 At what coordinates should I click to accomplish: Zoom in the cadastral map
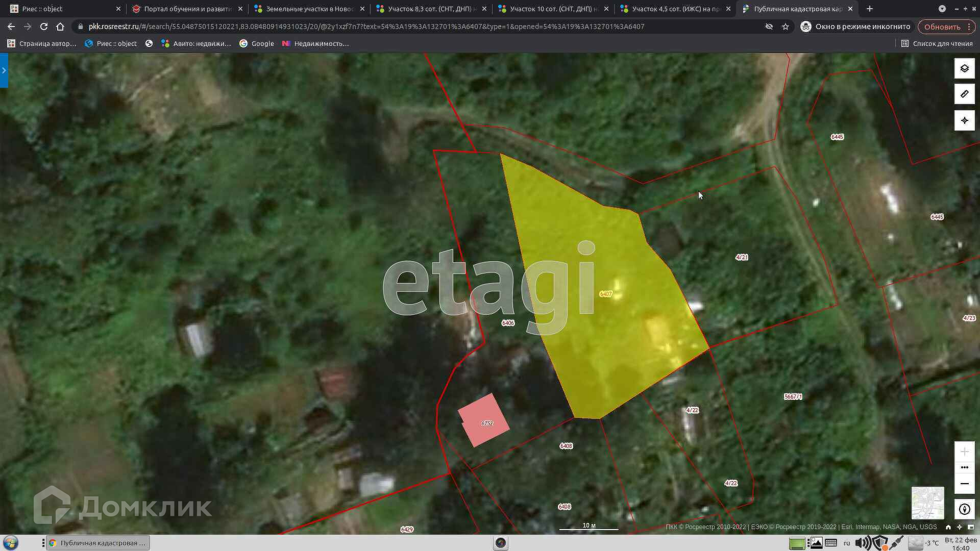click(x=964, y=452)
